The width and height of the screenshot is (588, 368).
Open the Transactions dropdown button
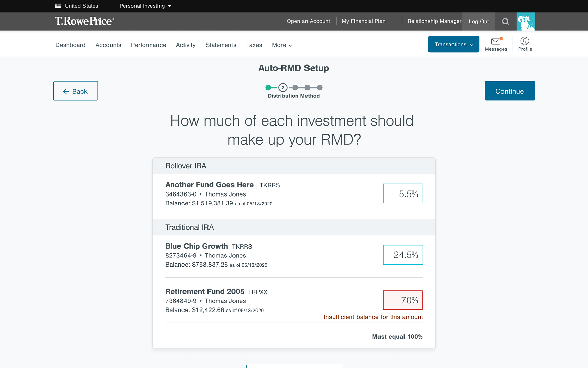click(x=454, y=44)
